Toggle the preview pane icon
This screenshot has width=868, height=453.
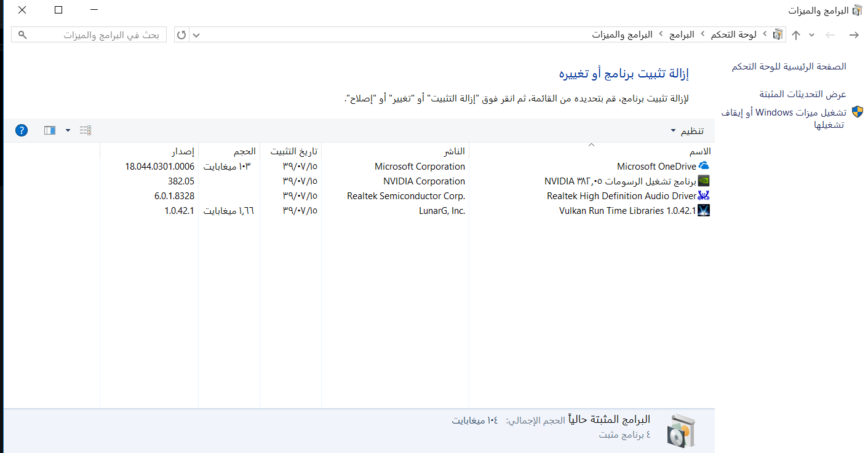tap(50, 130)
